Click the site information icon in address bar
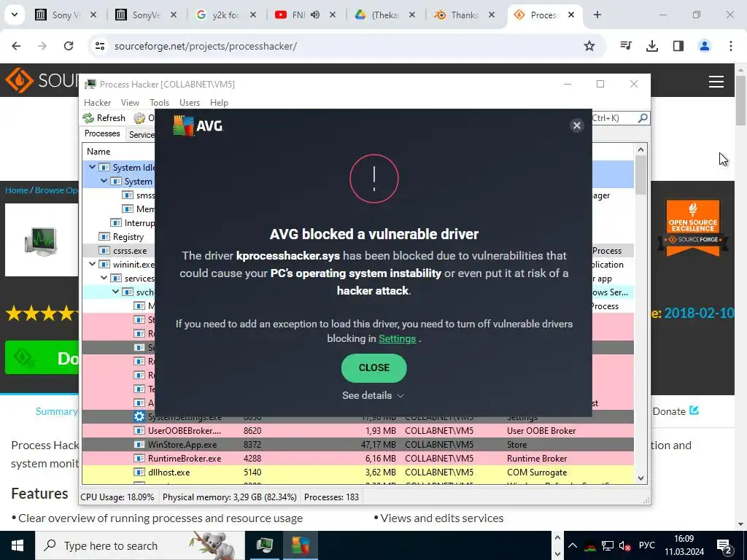The width and height of the screenshot is (747, 560). pos(99,46)
